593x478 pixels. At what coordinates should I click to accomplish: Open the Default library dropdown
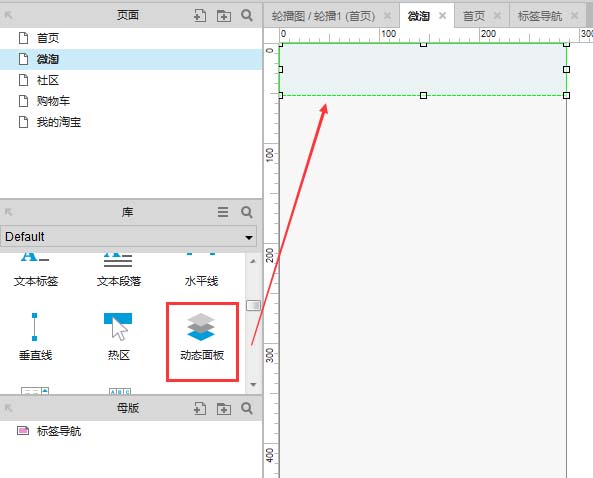click(129, 236)
